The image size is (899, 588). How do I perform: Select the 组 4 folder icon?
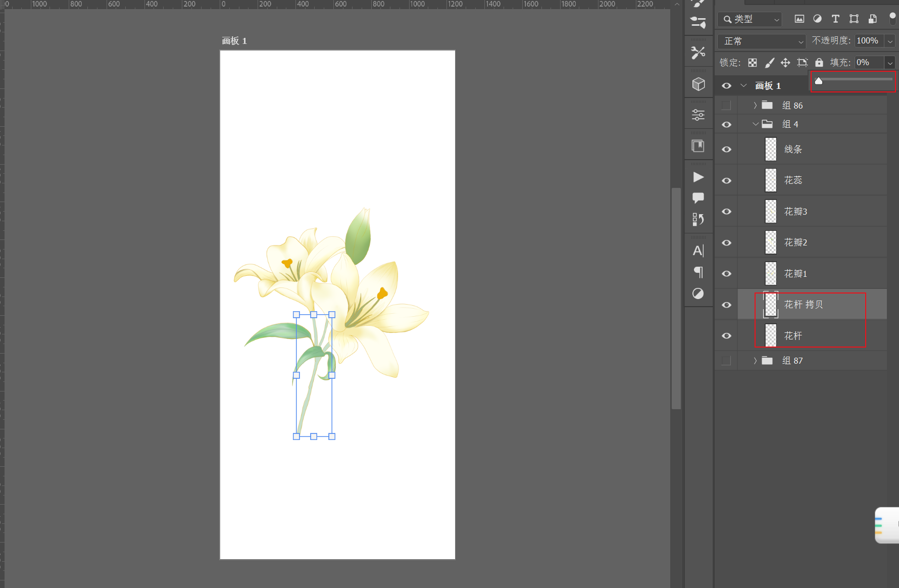[767, 124]
